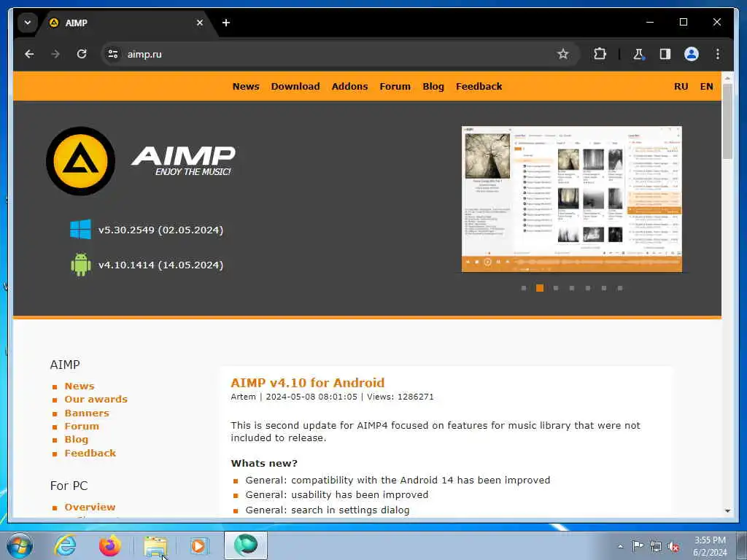747x560 pixels.
Task: Close the AIMP tab
Action: [x=200, y=23]
